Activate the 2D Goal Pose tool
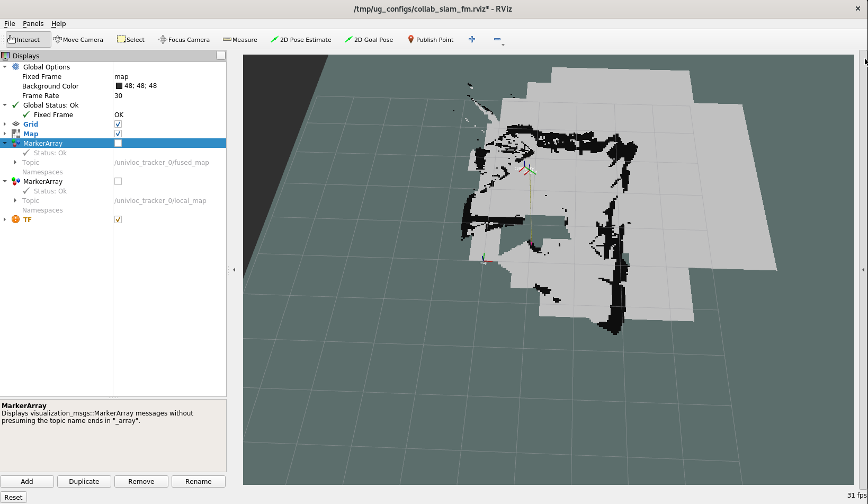The height and width of the screenshot is (504, 868). tap(369, 40)
